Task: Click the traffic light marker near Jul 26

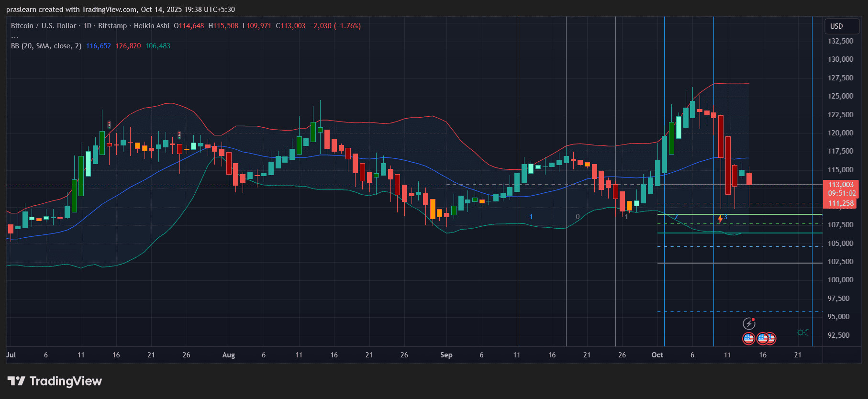Action: click(179, 135)
